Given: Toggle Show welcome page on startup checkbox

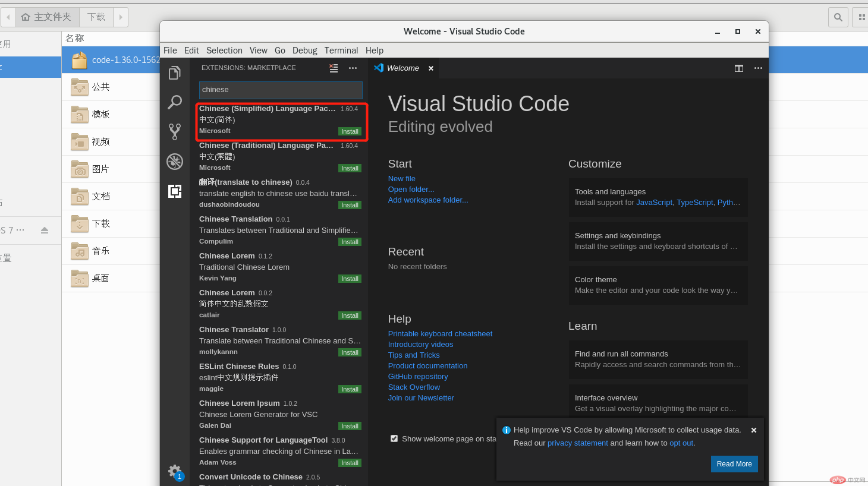Looking at the screenshot, I should pos(394,438).
